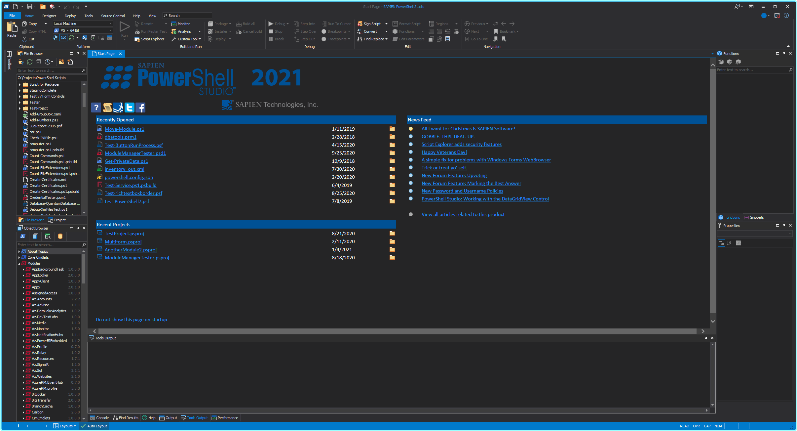Screen dimensions: 797x431
Task: Open the DataGridView Control news article link
Action: click(485, 199)
